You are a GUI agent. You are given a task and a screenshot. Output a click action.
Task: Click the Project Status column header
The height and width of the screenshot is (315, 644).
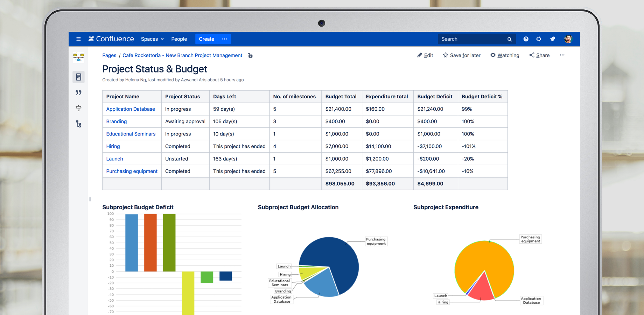(185, 97)
